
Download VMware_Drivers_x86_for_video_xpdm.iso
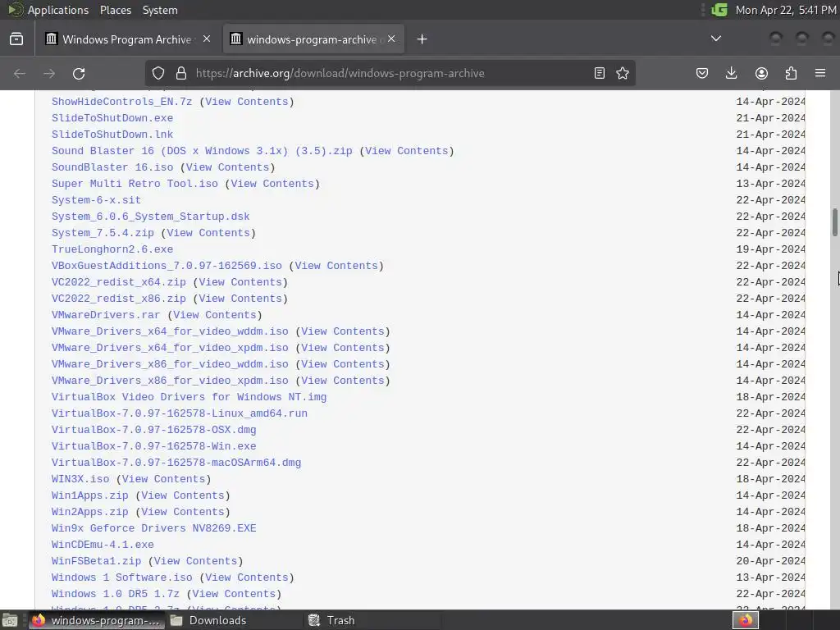[x=170, y=381]
